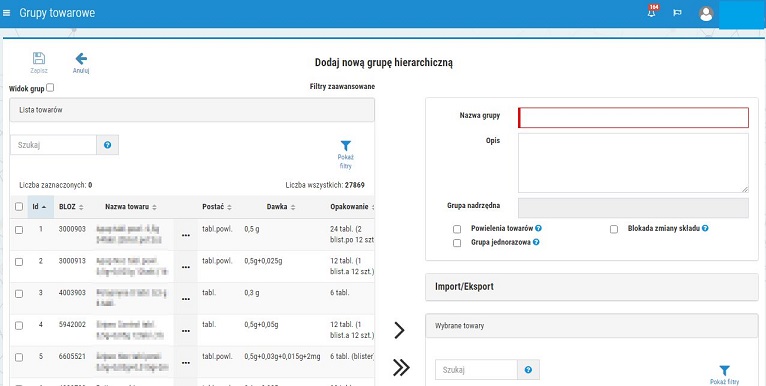
Task: Open the user profile avatar
Action: pos(706,14)
